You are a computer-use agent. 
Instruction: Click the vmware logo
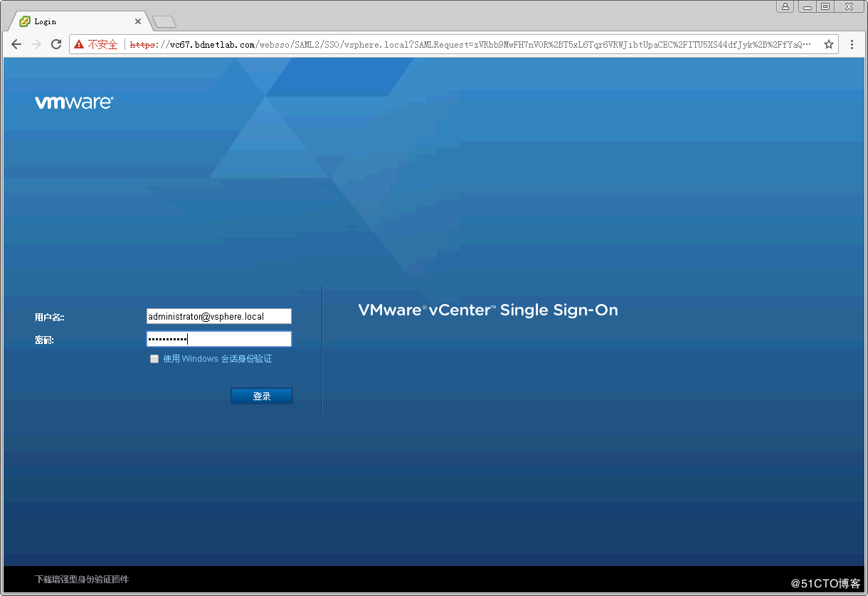pos(74,103)
